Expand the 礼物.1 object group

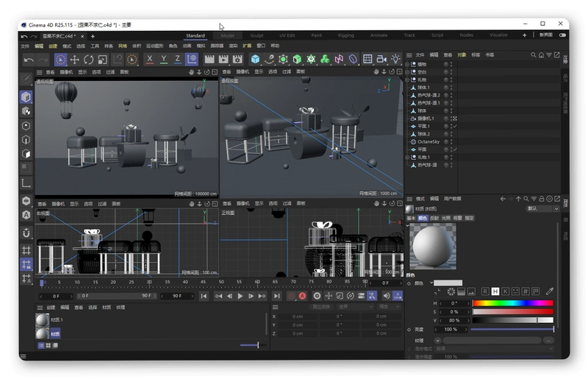(x=407, y=157)
